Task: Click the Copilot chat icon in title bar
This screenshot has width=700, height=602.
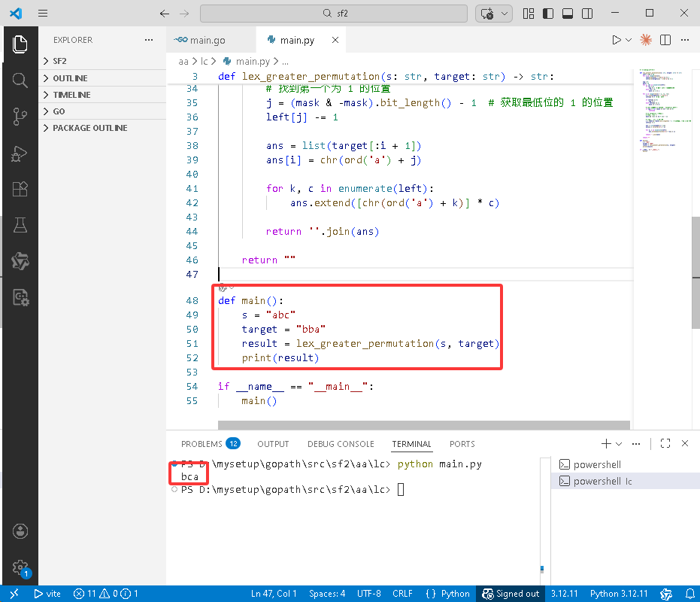Action: (487, 14)
